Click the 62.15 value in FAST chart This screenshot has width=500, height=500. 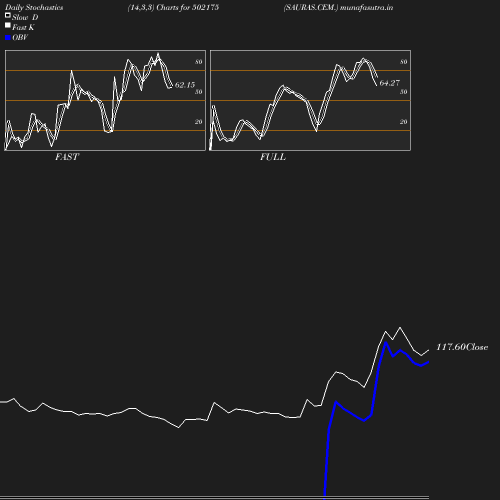click(x=185, y=85)
